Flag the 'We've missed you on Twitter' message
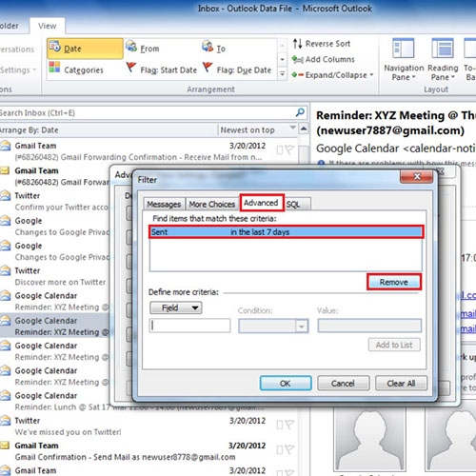Viewport: 476px width, 476px height. [289, 425]
